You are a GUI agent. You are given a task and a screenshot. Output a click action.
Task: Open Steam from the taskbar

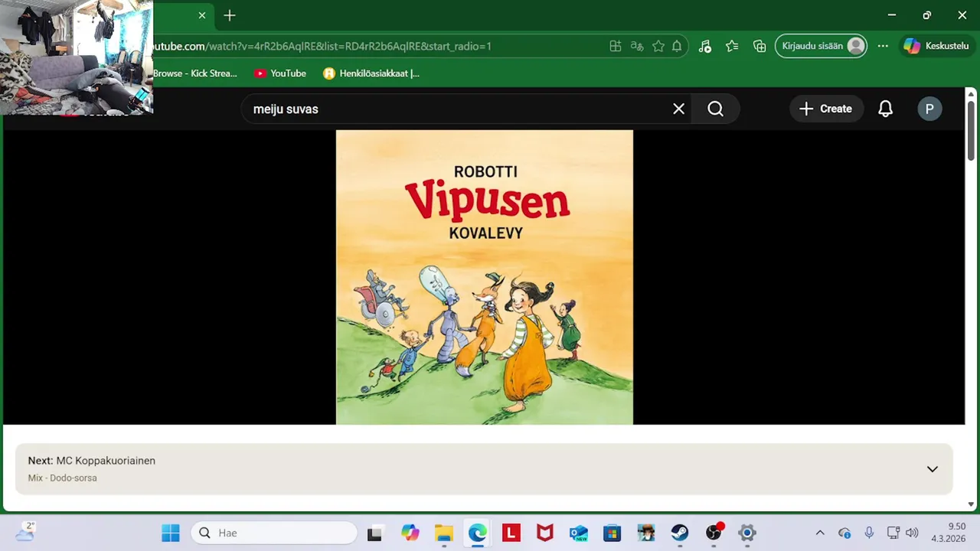680,533
